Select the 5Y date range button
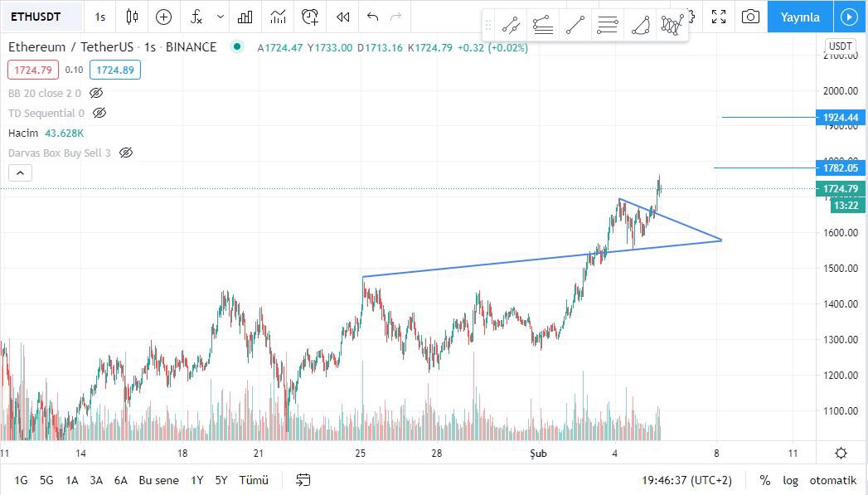This screenshot has width=868, height=495. (221, 480)
